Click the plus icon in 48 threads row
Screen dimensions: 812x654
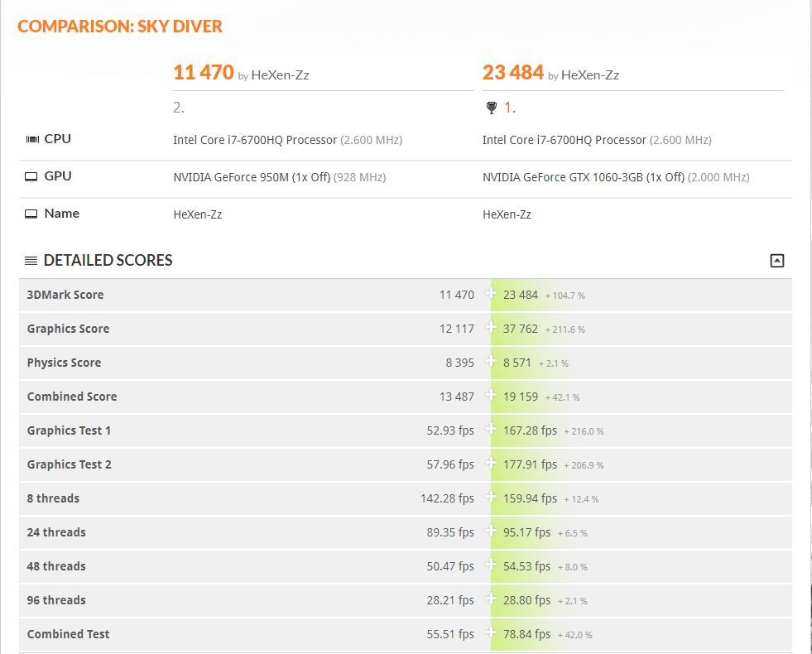[490, 565]
